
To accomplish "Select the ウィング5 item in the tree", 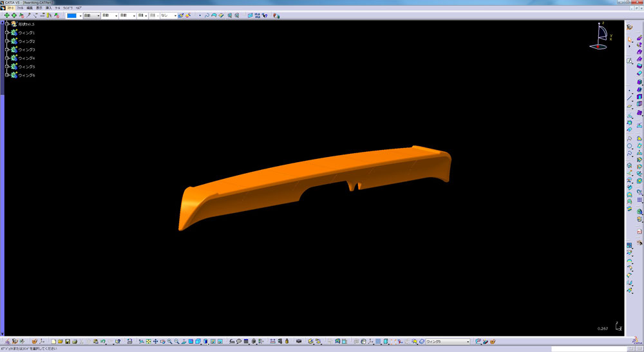I will click(x=26, y=67).
